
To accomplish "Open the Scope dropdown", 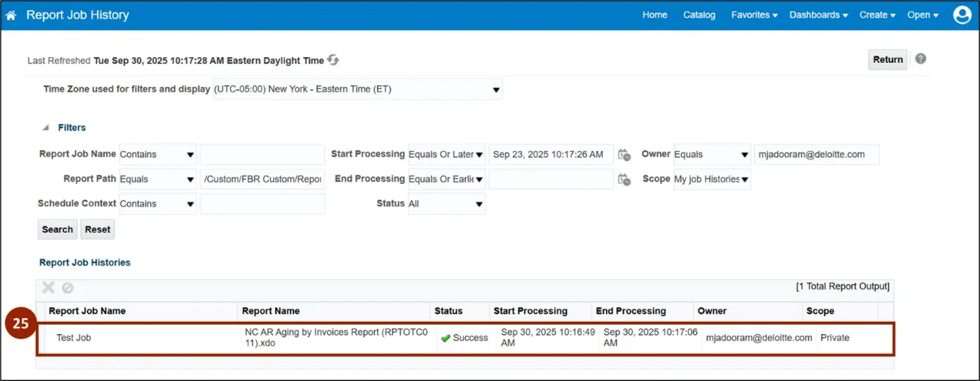I will click(x=712, y=180).
